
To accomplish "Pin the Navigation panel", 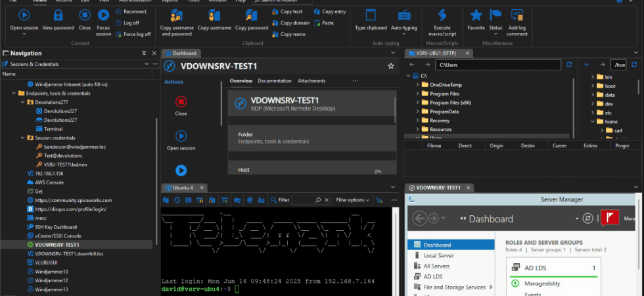I will (x=144, y=53).
